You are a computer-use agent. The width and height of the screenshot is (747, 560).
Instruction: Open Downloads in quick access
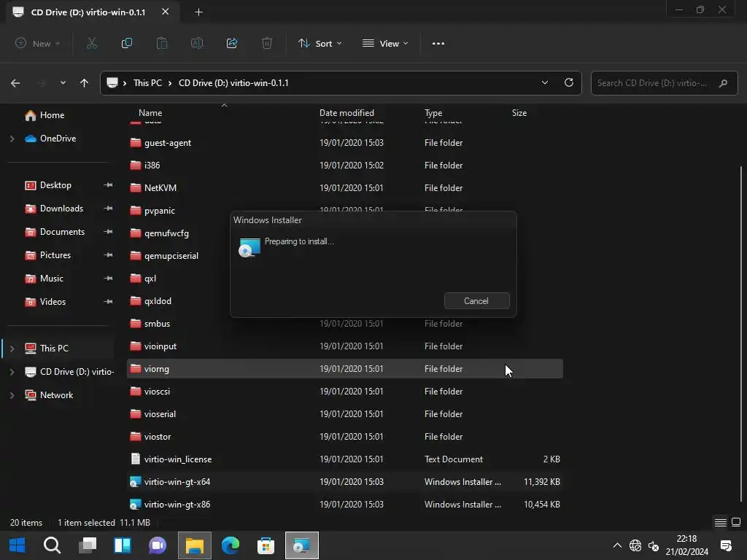pyautogui.click(x=61, y=209)
